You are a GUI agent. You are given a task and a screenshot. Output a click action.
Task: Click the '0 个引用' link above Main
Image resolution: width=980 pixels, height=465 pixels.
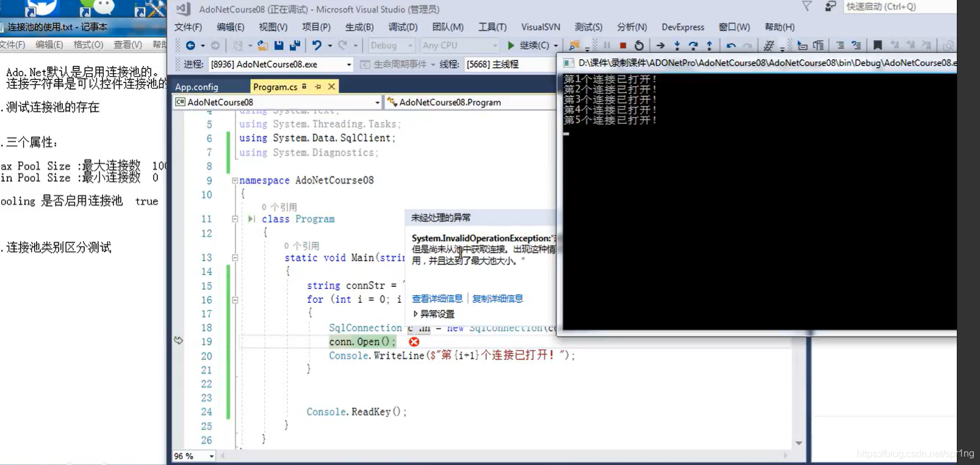[x=301, y=245]
